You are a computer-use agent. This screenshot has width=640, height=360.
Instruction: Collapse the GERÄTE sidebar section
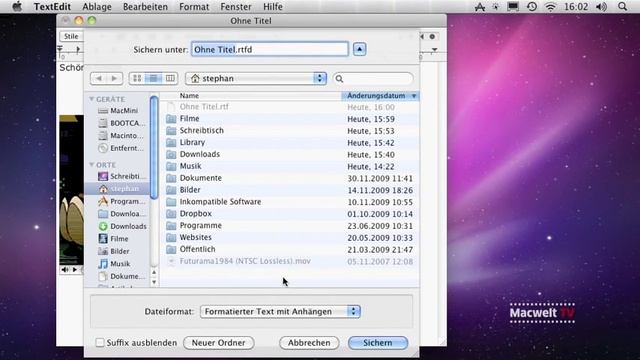tap(92, 99)
